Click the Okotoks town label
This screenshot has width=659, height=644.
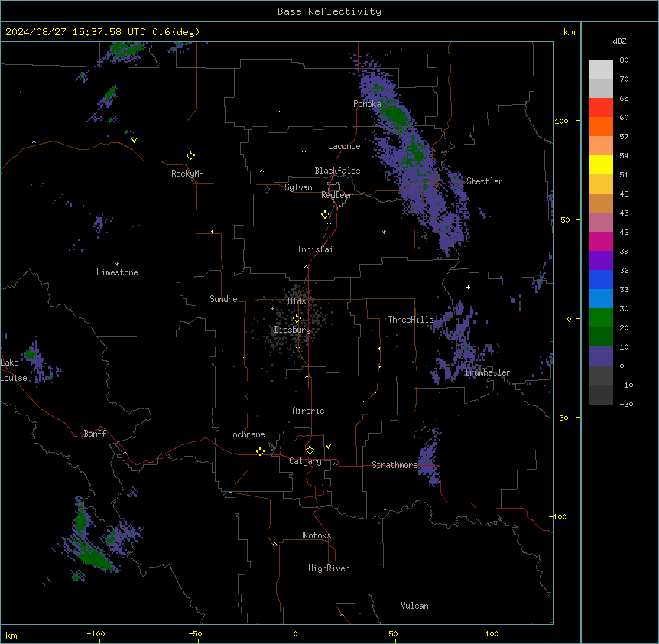tap(315, 535)
